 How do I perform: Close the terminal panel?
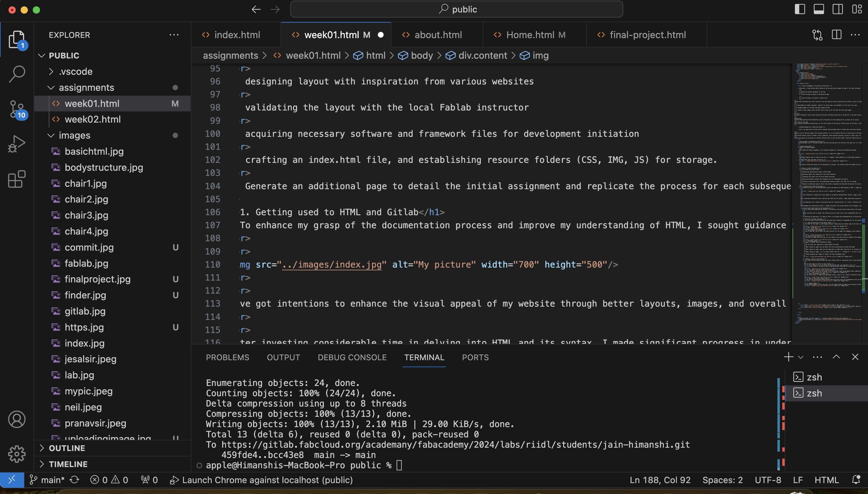coord(855,357)
